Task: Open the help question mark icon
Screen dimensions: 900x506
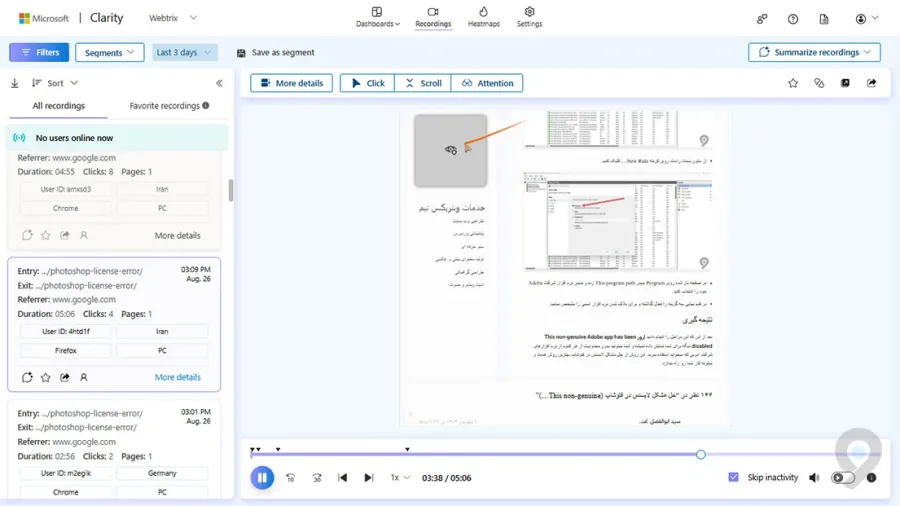Action: pyautogui.click(x=793, y=19)
